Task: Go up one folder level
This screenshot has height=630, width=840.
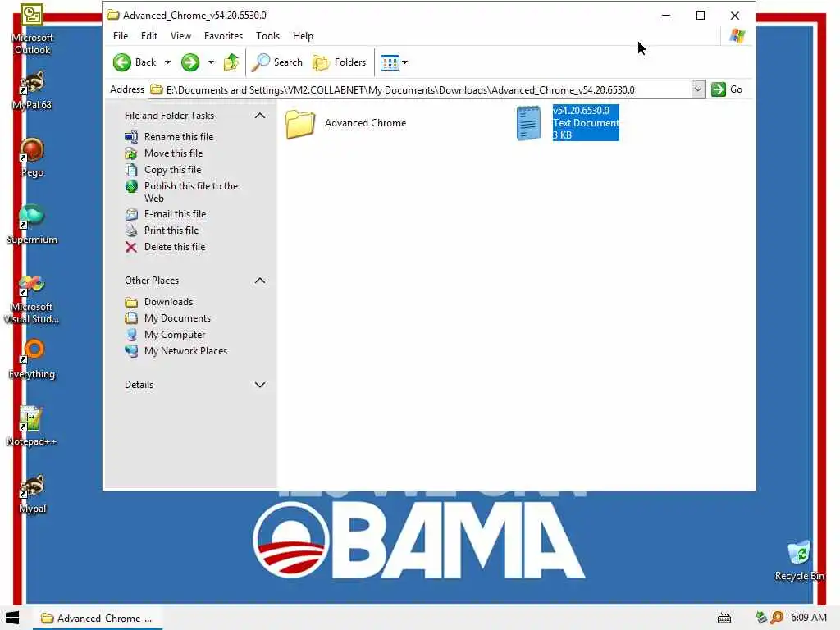Action: coord(231,62)
